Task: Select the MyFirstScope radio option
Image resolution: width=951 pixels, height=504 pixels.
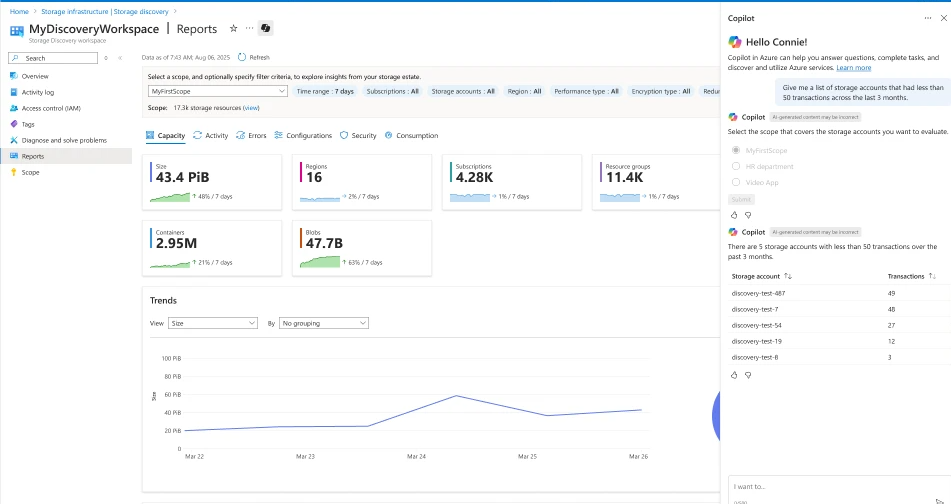Action: 736,150
